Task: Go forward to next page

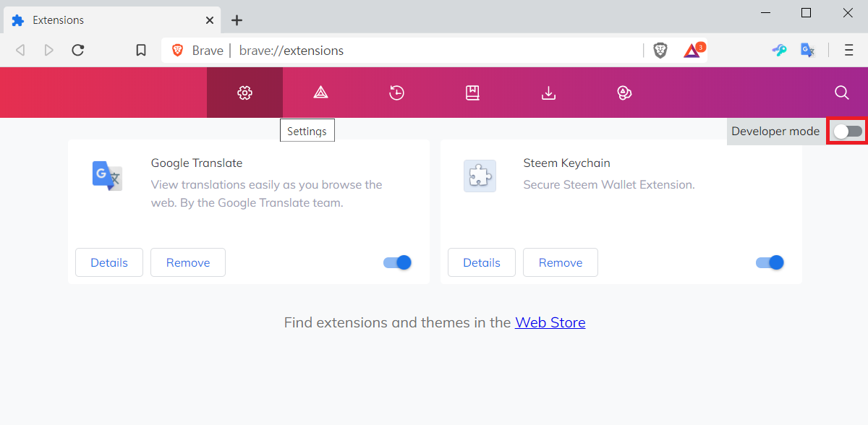Action: [48, 50]
